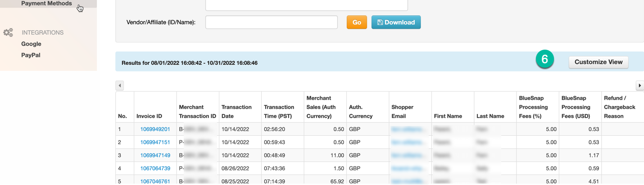Click the empty field above Vendor/Affiliate
644x185 pixels.
click(306, 5)
